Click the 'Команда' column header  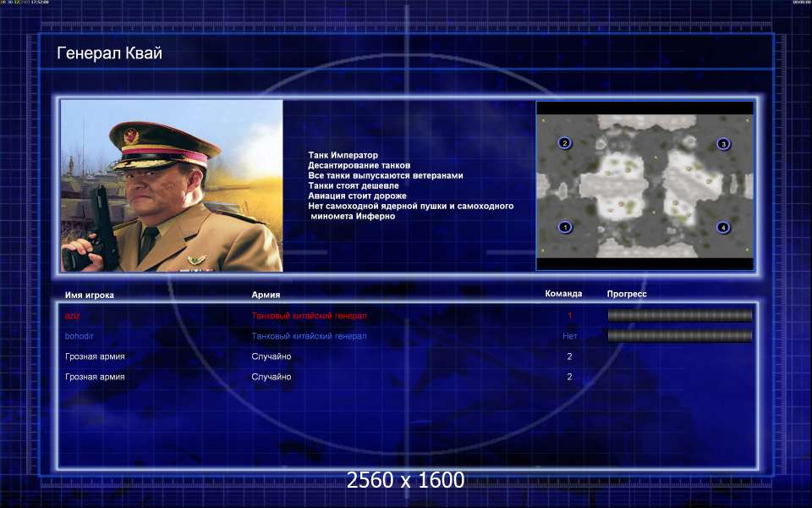[563, 294]
